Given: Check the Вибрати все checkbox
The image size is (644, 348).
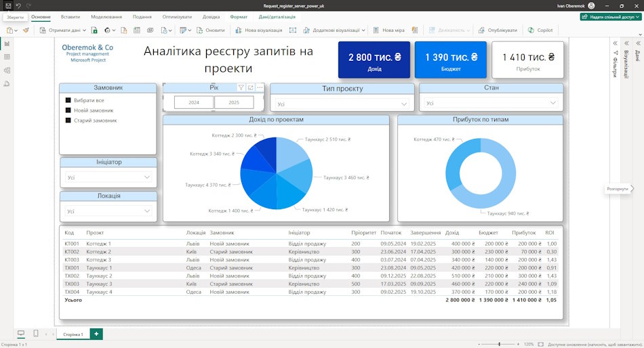Looking at the screenshot, I should pos(68,100).
